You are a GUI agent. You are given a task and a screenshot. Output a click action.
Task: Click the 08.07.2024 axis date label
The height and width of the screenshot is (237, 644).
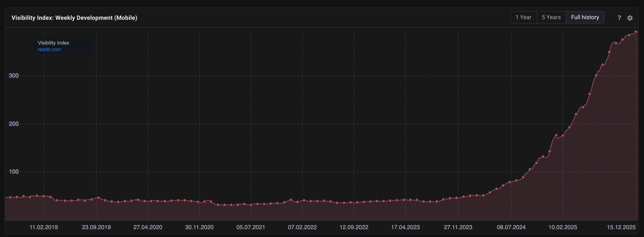pyautogui.click(x=511, y=227)
